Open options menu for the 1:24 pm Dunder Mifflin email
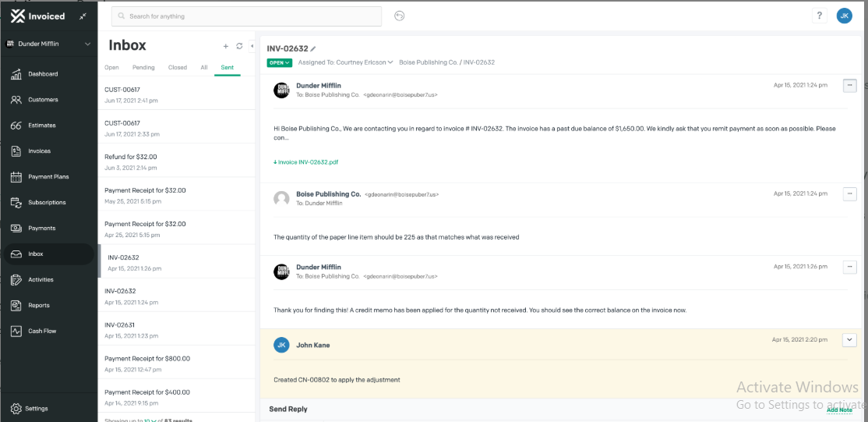This screenshot has width=868, height=422. [850, 85]
